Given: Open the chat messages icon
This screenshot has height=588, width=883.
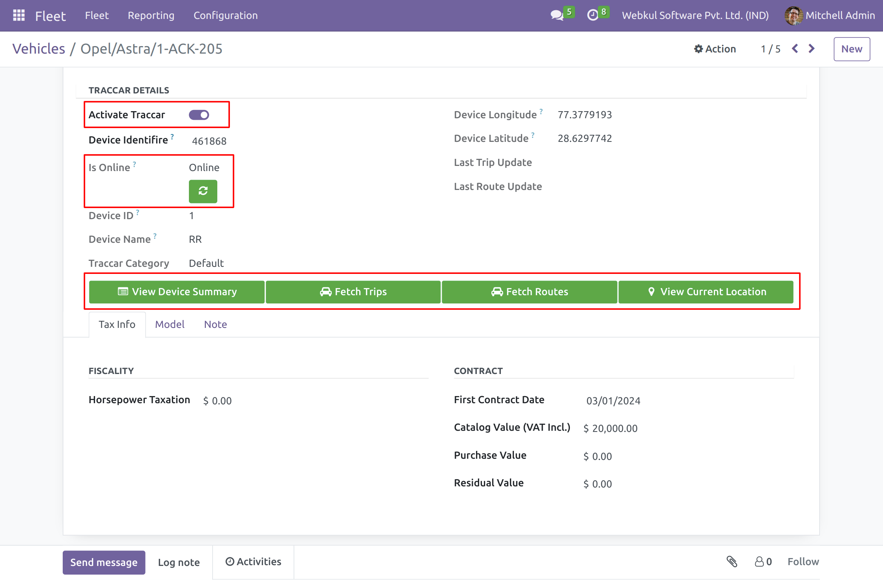Looking at the screenshot, I should tap(556, 15).
